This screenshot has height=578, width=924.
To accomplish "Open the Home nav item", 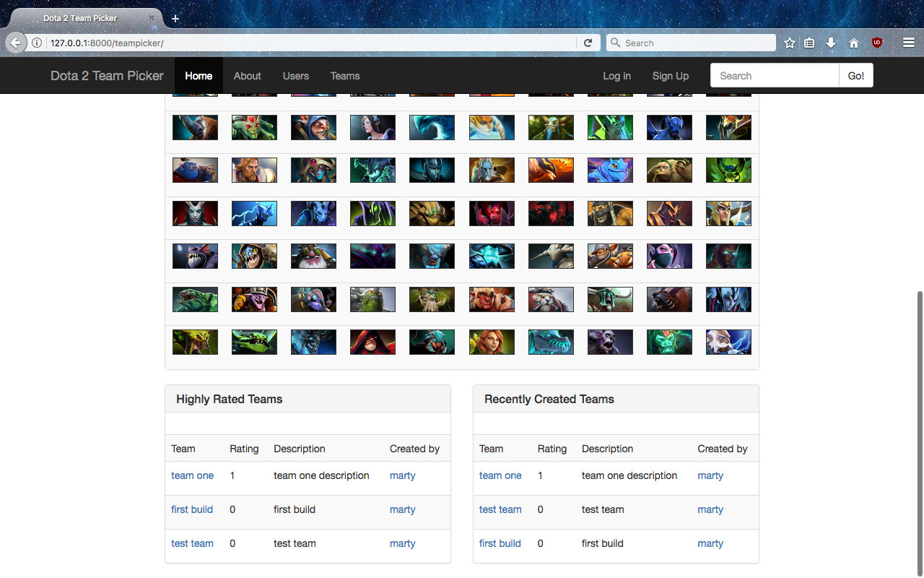I will [199, 76].
